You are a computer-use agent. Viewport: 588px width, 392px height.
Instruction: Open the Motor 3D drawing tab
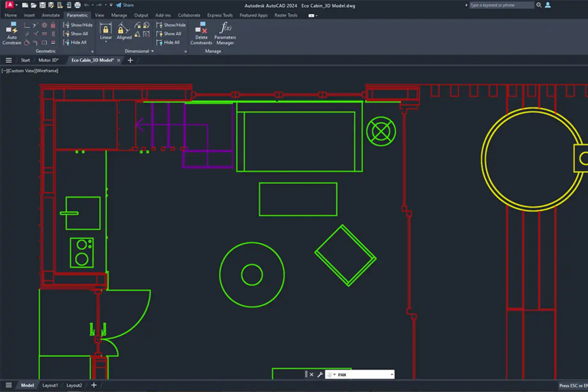point(48,60)
